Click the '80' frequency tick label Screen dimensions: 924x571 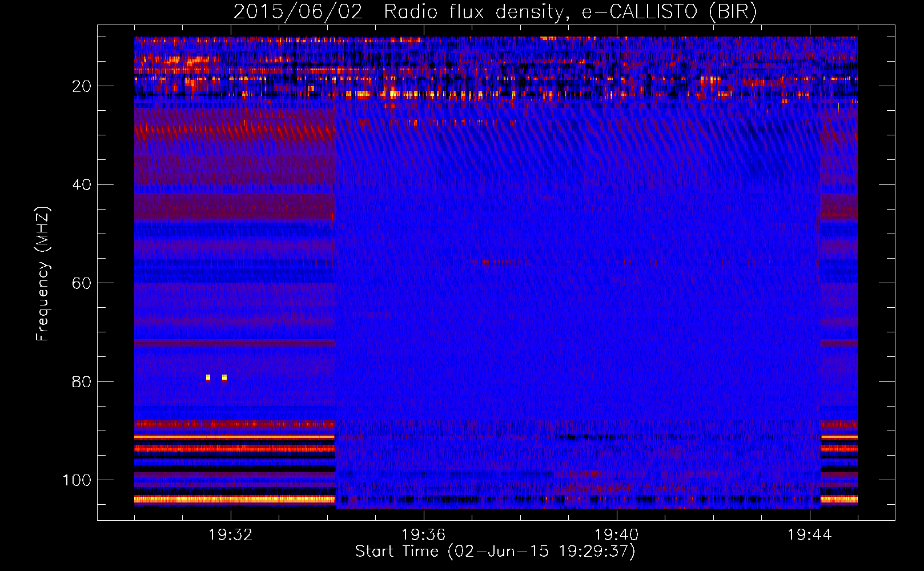(x=82, y=382)
